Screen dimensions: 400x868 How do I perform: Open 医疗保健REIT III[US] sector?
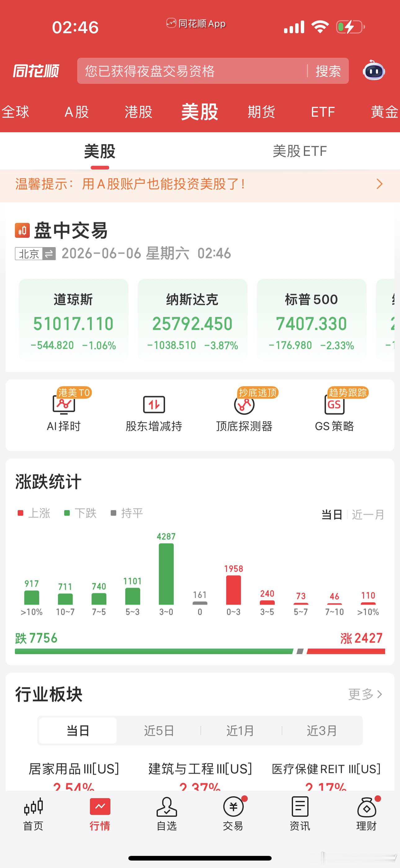(326, 776)
